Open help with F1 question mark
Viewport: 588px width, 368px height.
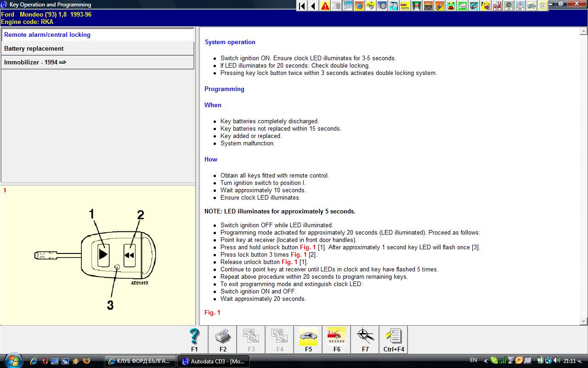[x=194, y=340]
